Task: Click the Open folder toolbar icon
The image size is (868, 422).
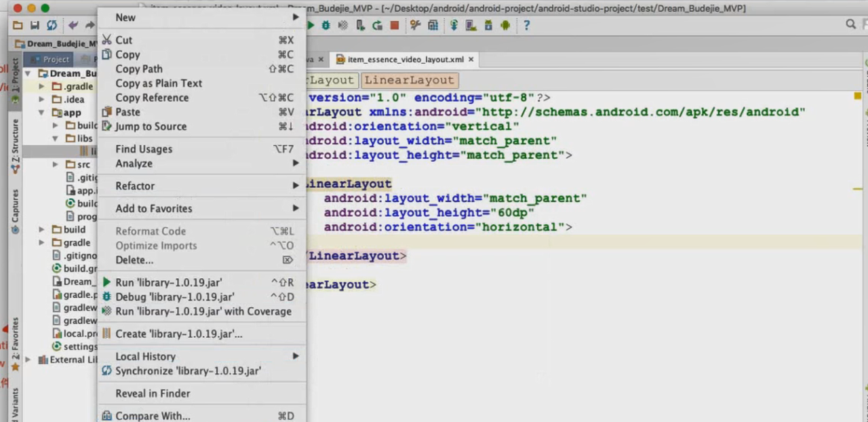Action: (x=18, y=25)
